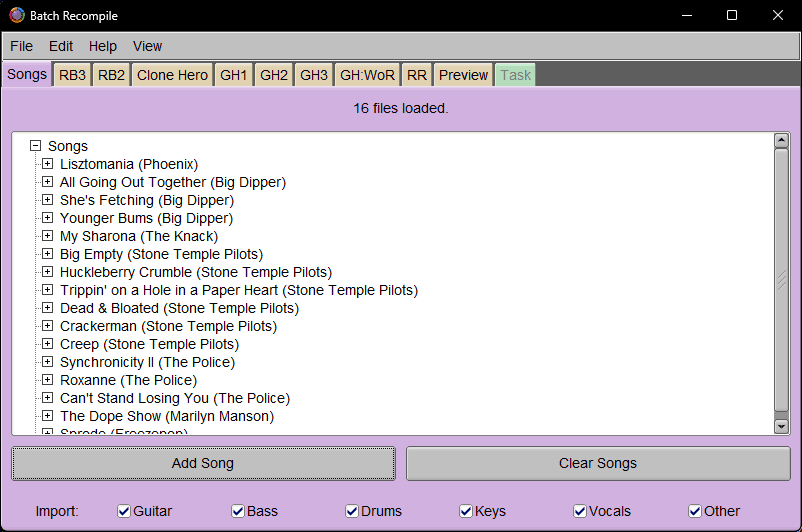Click the Add Song button
The image size is (802, 532).
[203, 463]
